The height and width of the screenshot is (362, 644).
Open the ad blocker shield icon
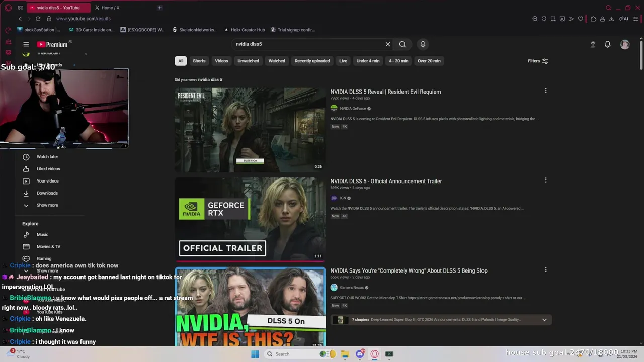(562, 19)
